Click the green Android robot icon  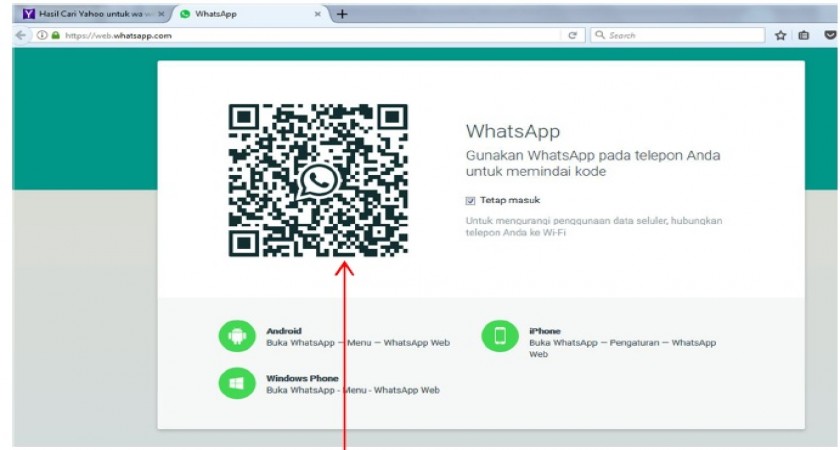click(x=237, y=336)
